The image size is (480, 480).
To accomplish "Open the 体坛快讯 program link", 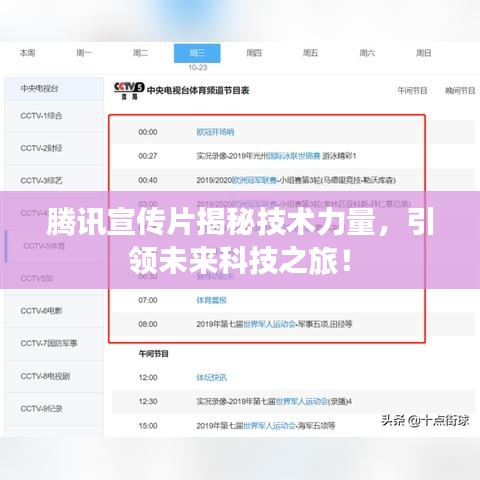I will click(211, 377).
